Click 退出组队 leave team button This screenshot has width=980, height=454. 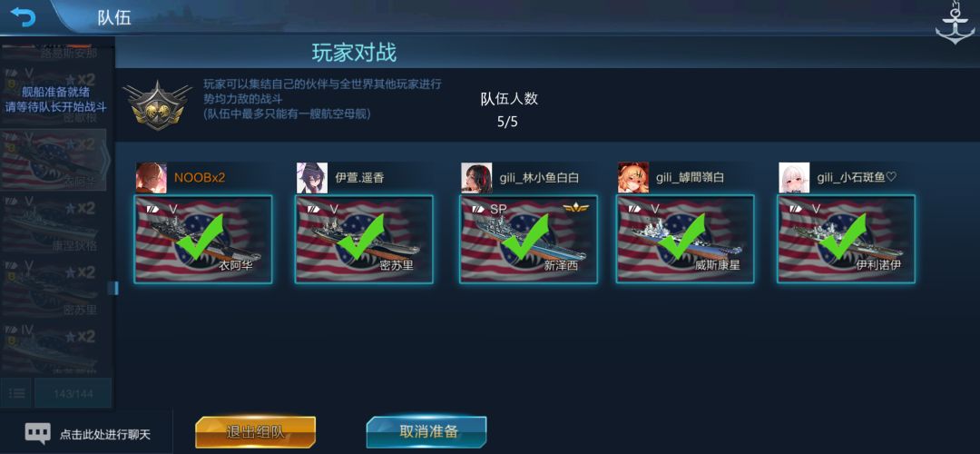[255, 432]
